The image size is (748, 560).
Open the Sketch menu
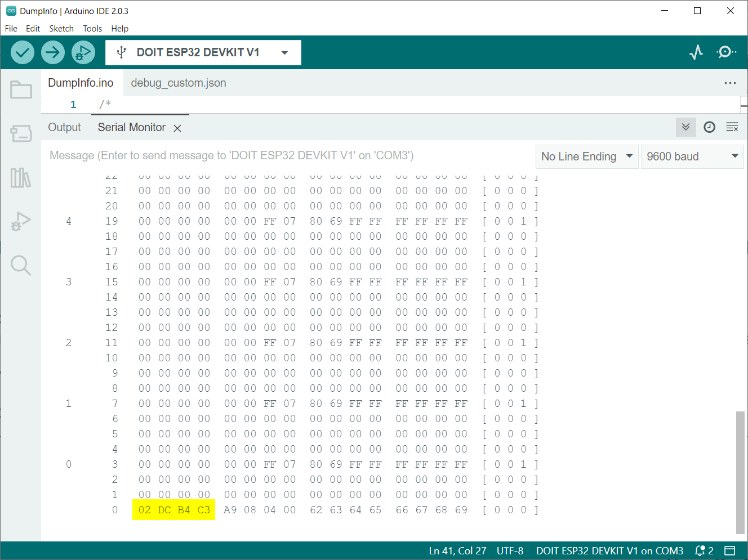pos(61,29)
